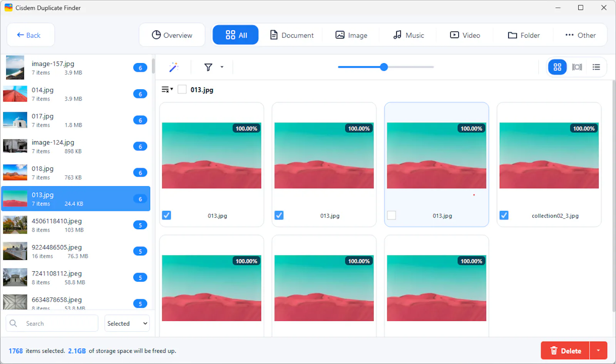Open the Other tab
This screenshot has height=364, width=616.
(x=580, y=35)
